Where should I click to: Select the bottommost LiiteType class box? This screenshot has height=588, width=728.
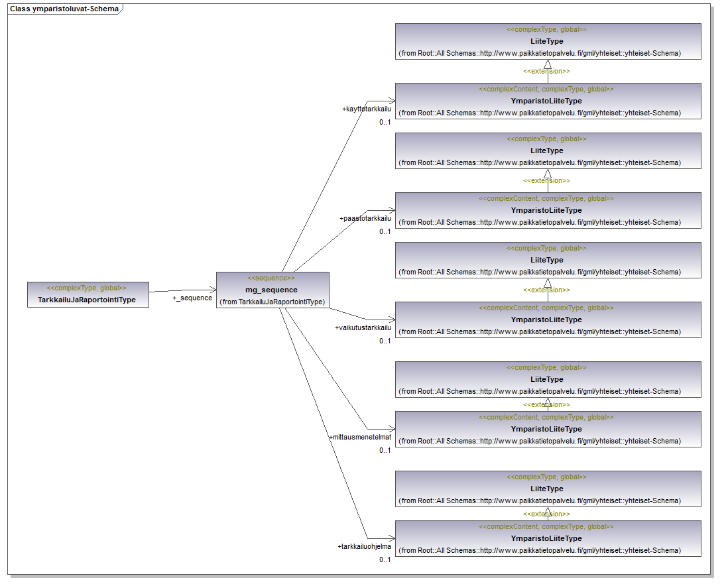click(547, 489)
